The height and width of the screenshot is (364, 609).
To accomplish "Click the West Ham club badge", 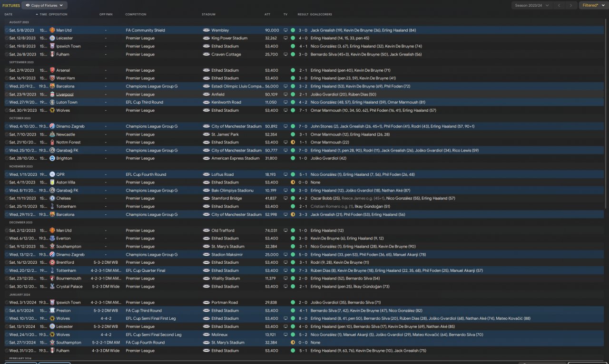I will [x=52, y=78].
